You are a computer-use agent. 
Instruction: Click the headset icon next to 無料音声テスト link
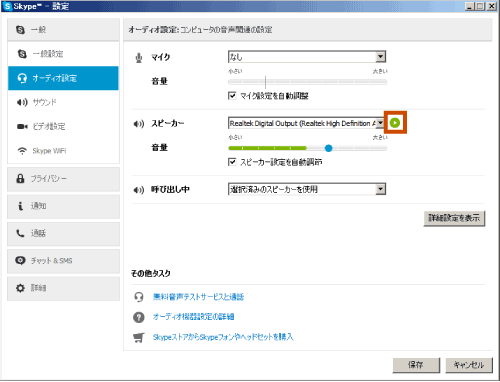(x=139, y=297)
